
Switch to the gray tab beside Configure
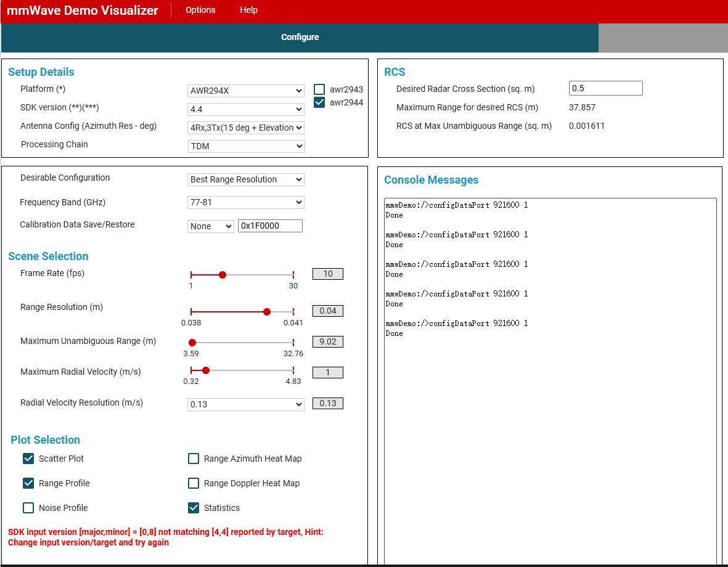click(x=663, y=37)
